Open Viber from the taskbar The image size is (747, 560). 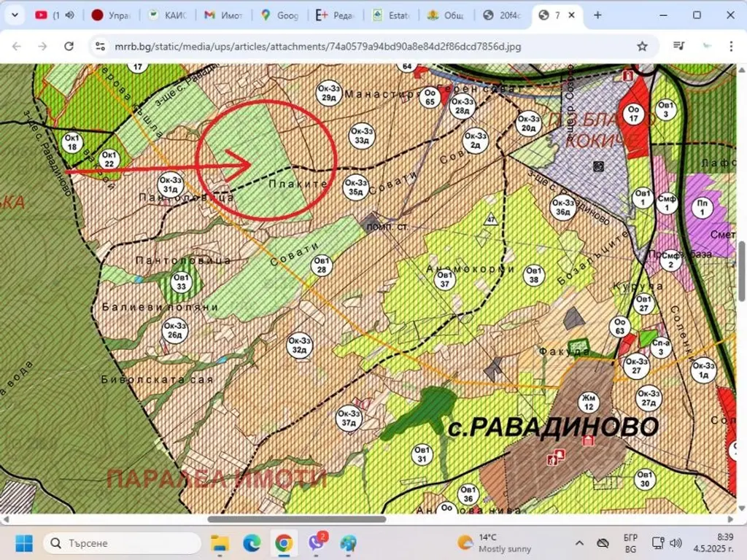tap(317, 543)
